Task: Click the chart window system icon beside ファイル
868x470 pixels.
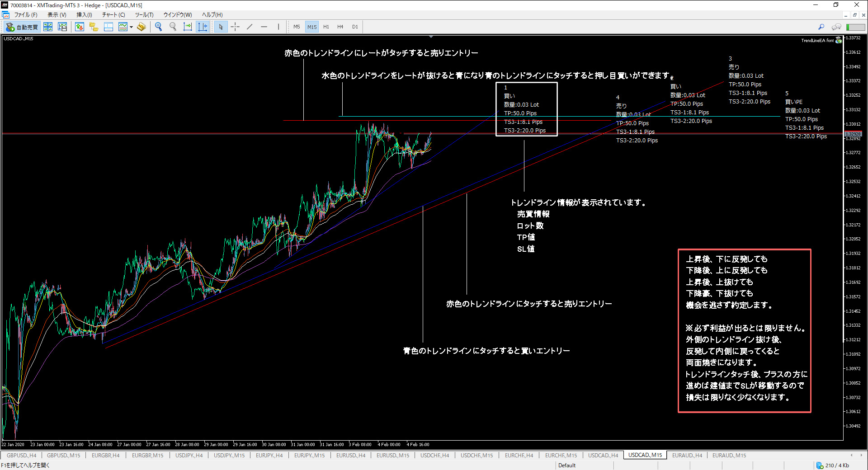Action: [6, 15]
